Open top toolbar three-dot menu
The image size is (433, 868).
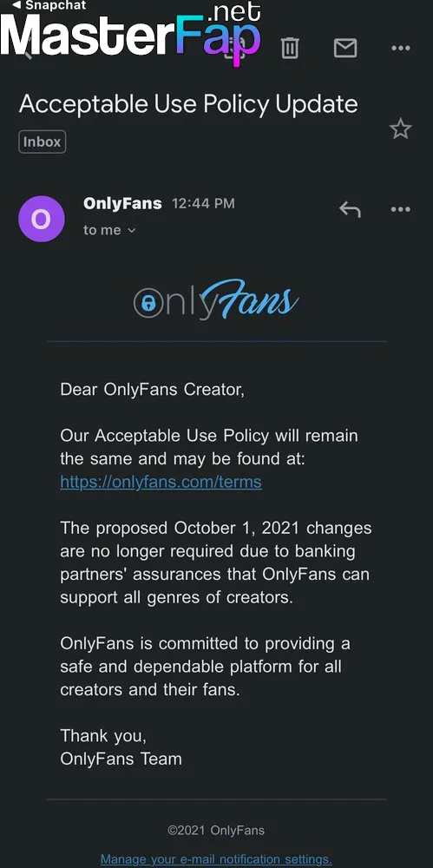pyautogui.click(x=400, y=48)
